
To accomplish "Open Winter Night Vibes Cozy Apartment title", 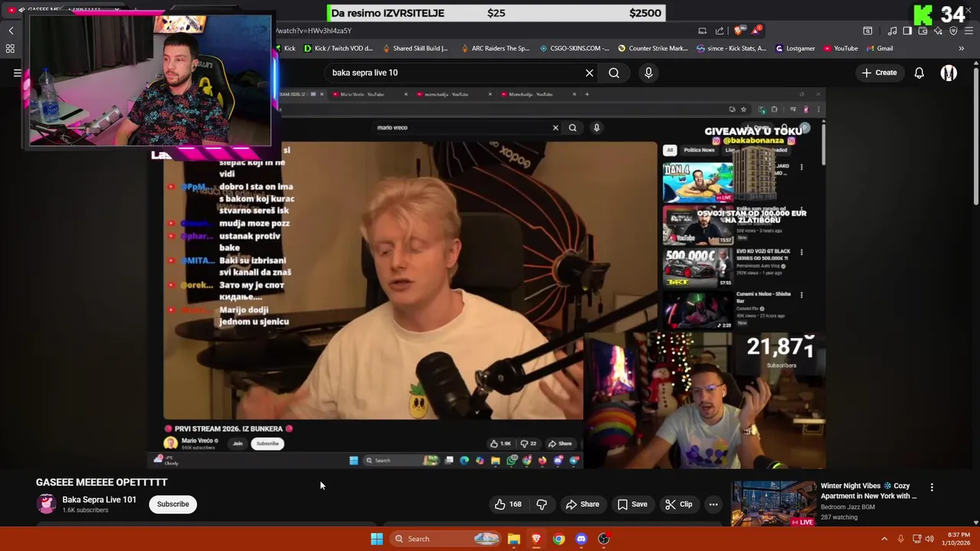I will click(x=868, y=491).
